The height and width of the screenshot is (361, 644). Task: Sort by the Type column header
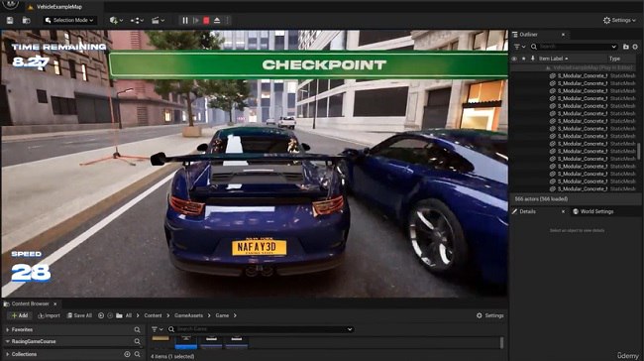tap(614, 59)
